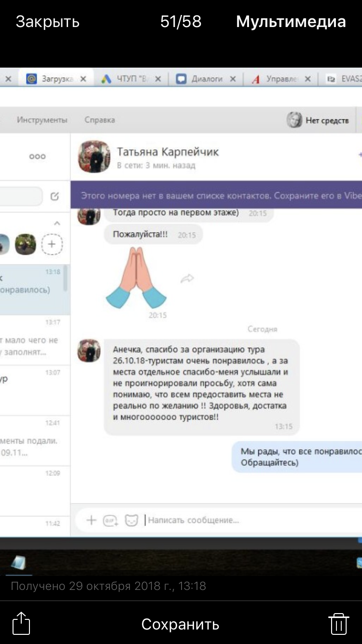
Task: Click the compose new message icon
Action: (55, 196)
